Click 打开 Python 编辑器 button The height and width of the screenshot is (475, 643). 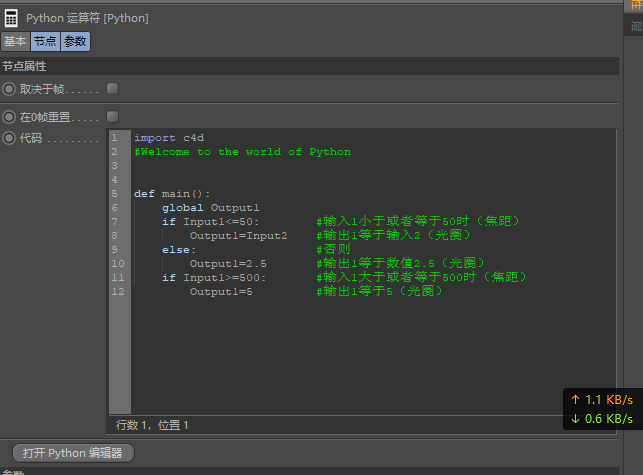(x=73, y=453)
